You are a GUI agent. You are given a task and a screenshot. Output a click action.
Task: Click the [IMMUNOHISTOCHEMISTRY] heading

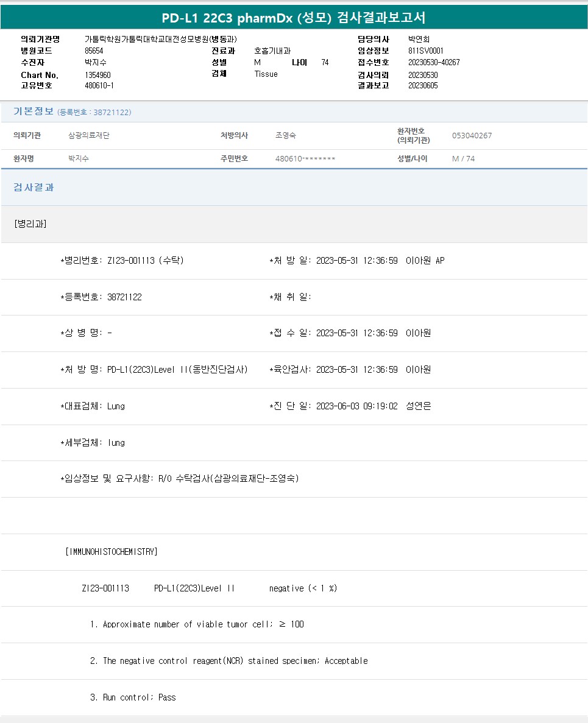coord(111,552)
